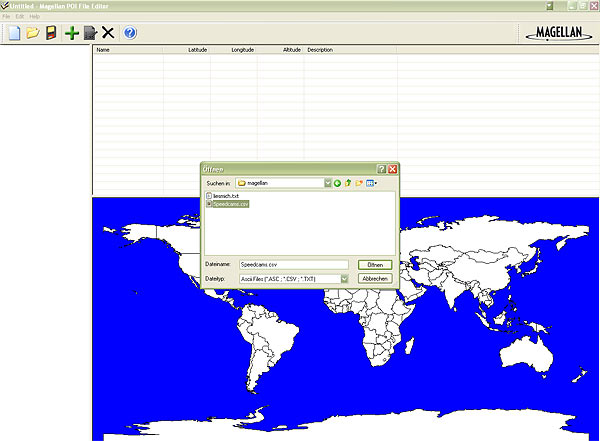Close the Öffnen dialog
600x441 pixels.
[393, 169]
